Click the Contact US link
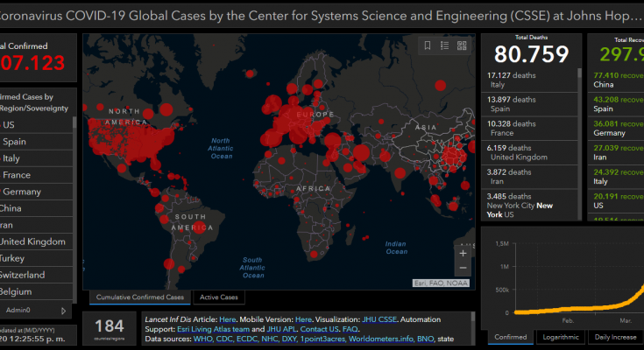This screenshot has width=644, height=350. point(320,329)
